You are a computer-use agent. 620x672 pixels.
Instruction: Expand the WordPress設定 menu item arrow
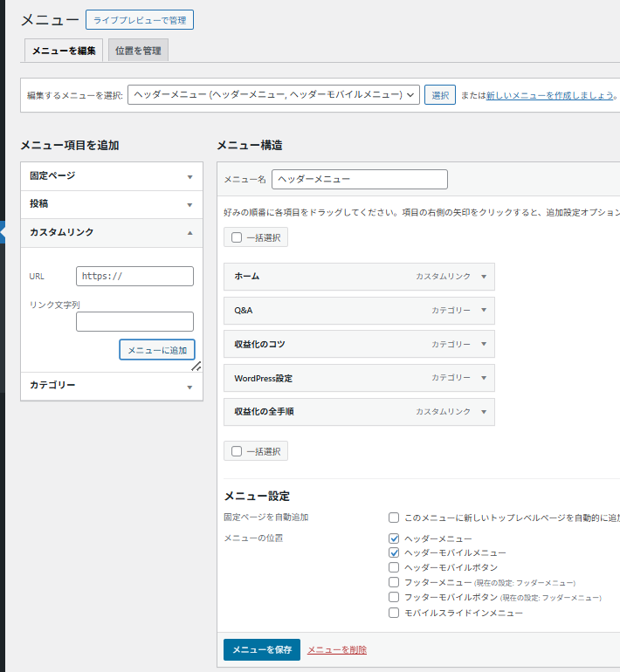(483, 379)
